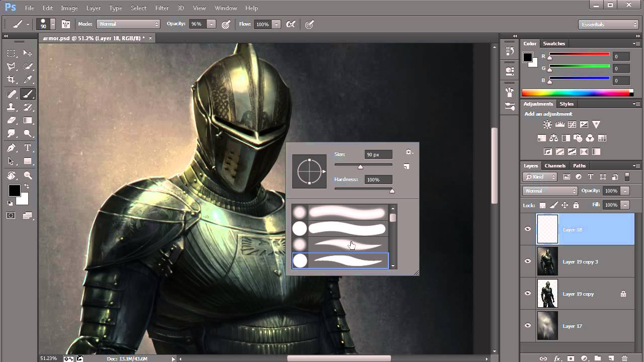The image size is (644, 362).
Task: Switch to the Channels tab
Action: (x=555, y=165)
